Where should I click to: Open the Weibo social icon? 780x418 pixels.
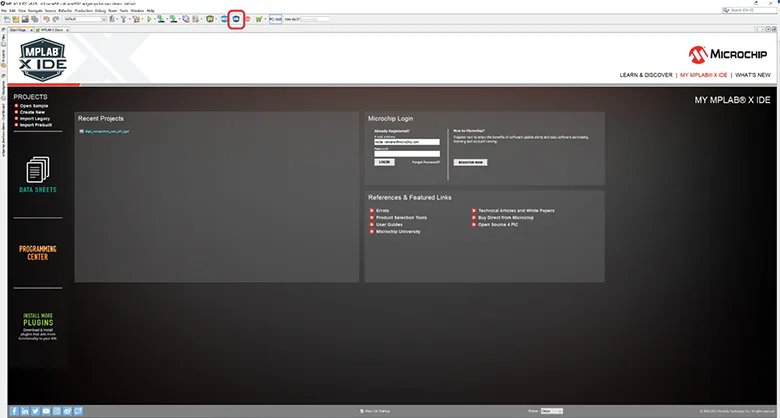pos(67,411)
